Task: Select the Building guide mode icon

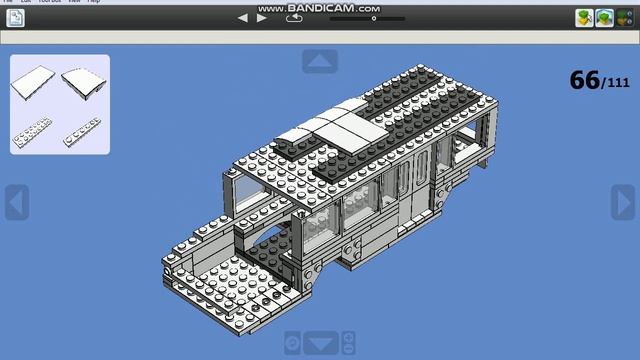Action: tap(624, 18)
